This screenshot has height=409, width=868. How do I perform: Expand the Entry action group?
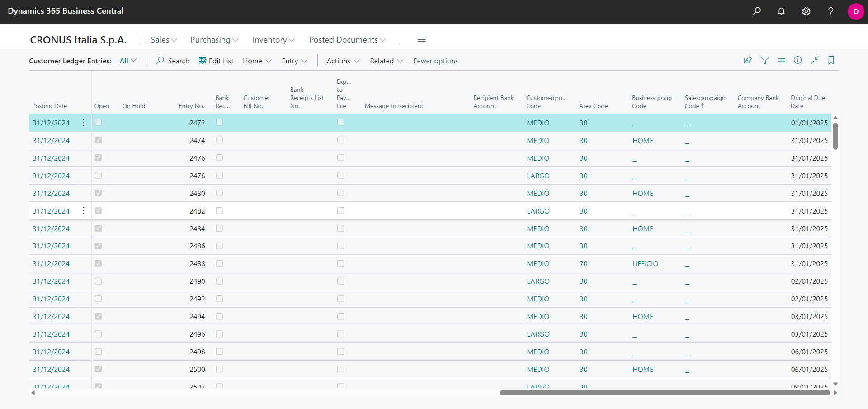click(294, 61)
